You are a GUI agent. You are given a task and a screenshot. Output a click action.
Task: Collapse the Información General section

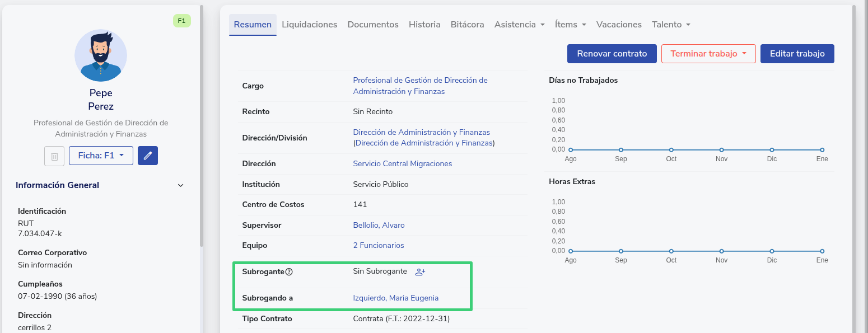180,185
